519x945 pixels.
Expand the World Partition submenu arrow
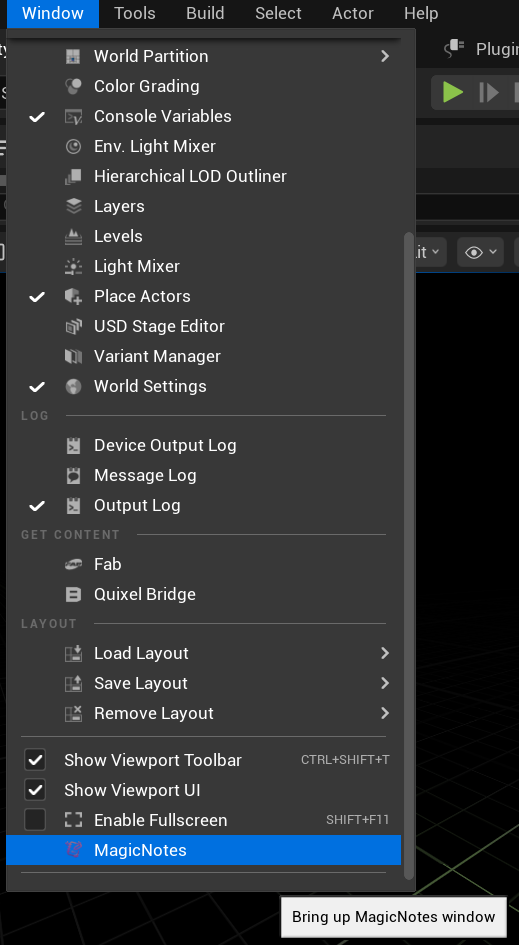pyautogui.click(x=385, y=56)
